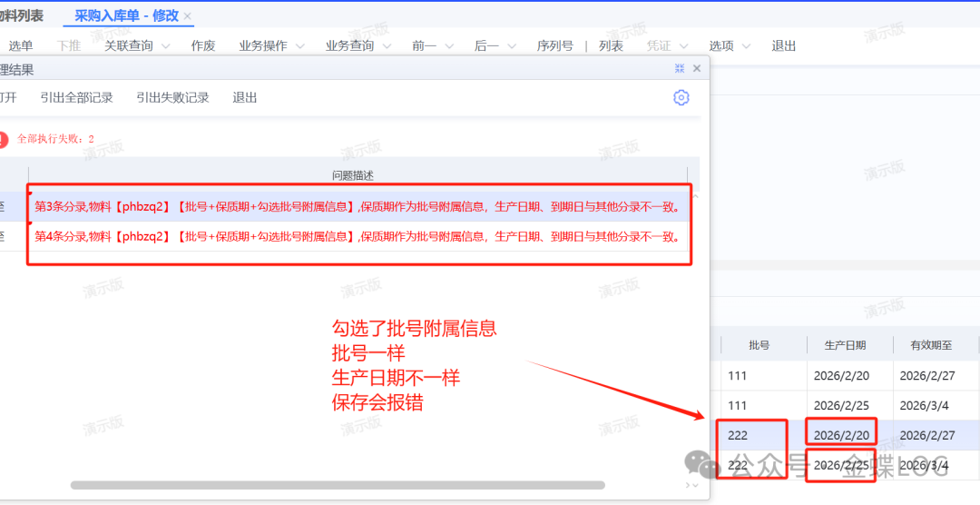The width and height of the screenshot is (980, 505).
Task: Click 序列号 in the toolbar
Action: [554, 46]
